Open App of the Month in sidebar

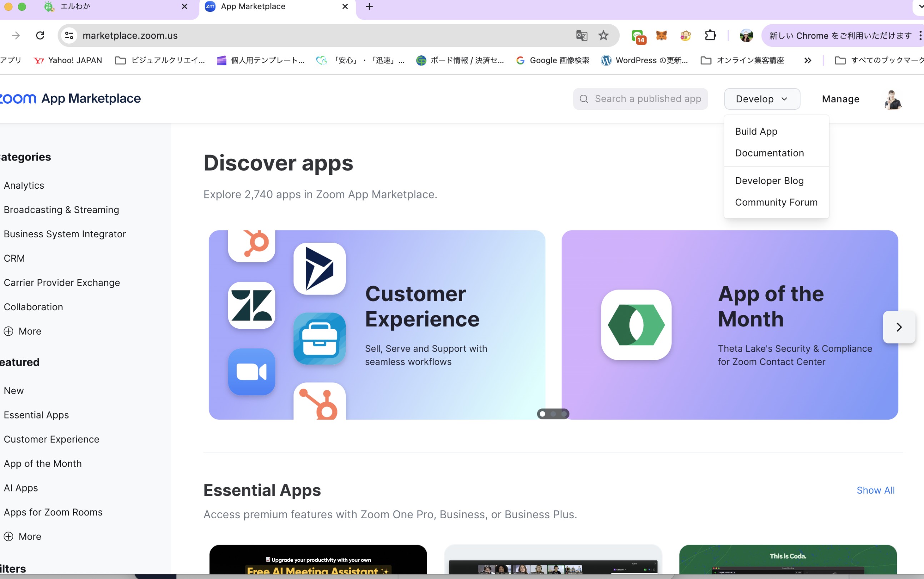pos(43,464)
